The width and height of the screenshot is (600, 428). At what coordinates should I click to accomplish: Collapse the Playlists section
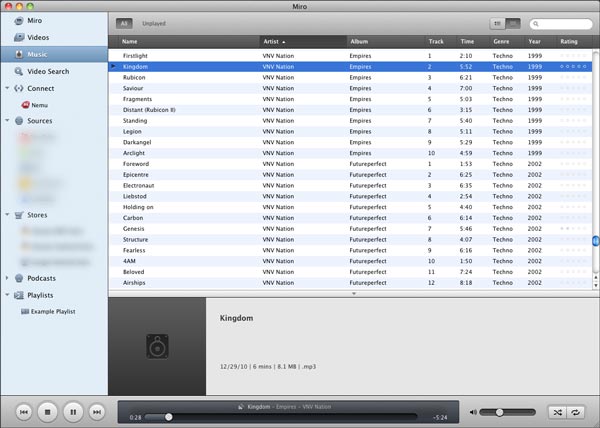click(7, 295)
